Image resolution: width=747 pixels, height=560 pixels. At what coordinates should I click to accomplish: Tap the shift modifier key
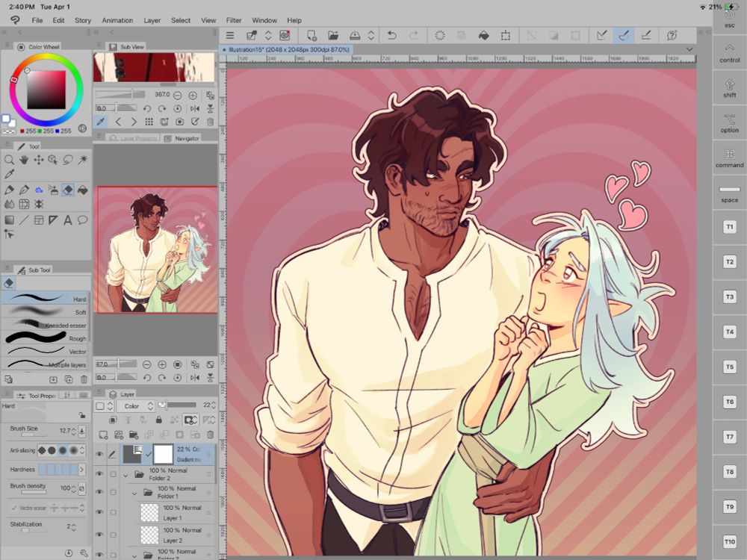pos(729,89)
